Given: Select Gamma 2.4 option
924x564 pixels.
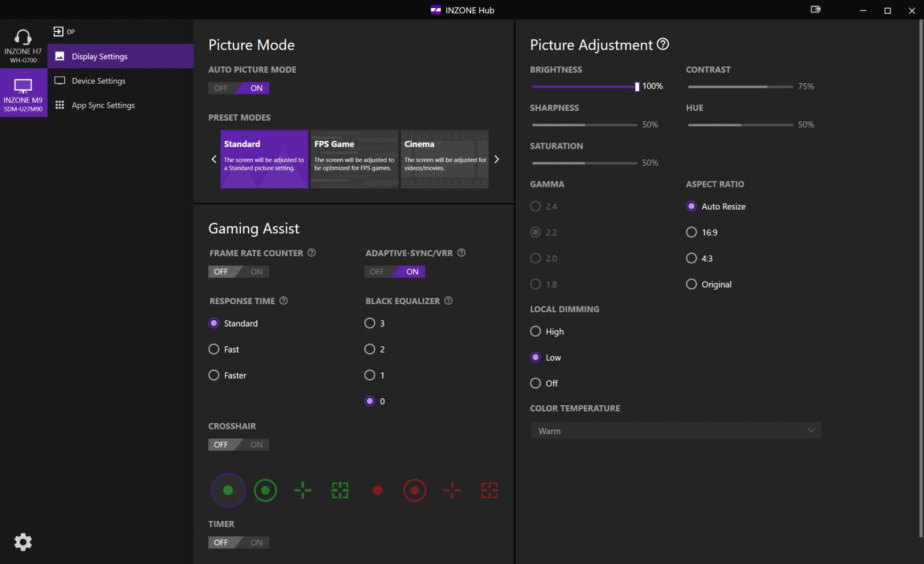Looking at the screenshot, I should click(543, 206).
